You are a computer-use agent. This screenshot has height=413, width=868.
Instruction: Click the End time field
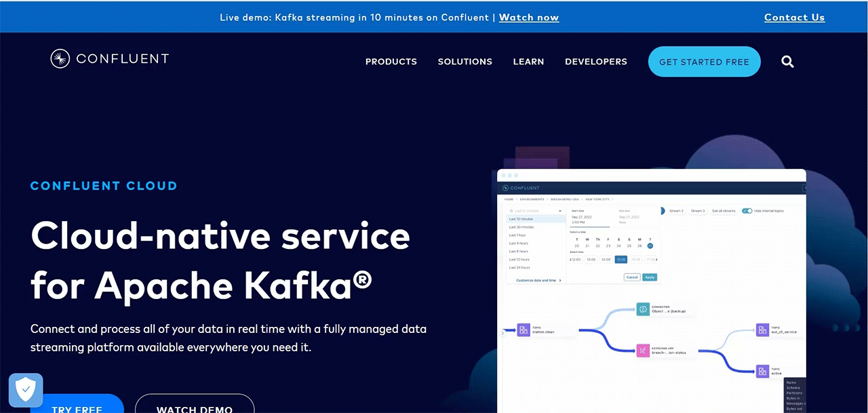[x=631, y=218]
